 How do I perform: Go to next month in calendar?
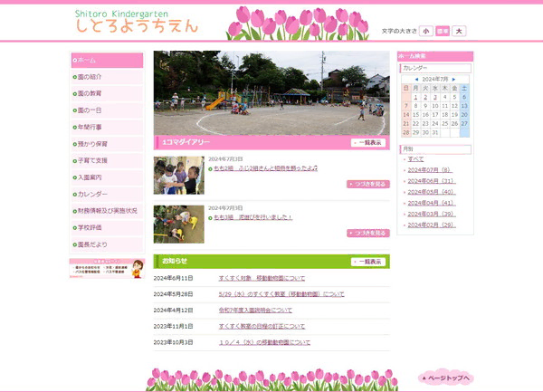point(454,79)
